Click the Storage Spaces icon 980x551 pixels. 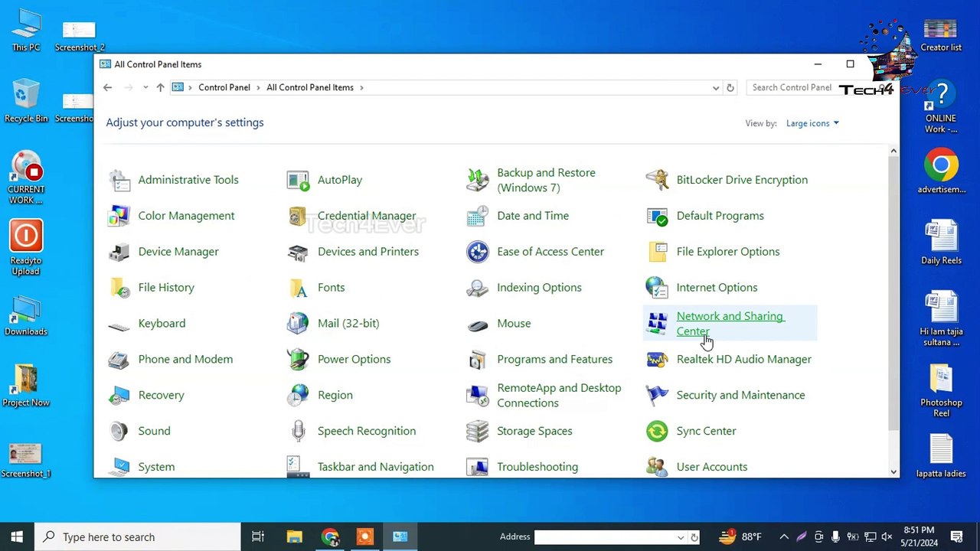478,431
